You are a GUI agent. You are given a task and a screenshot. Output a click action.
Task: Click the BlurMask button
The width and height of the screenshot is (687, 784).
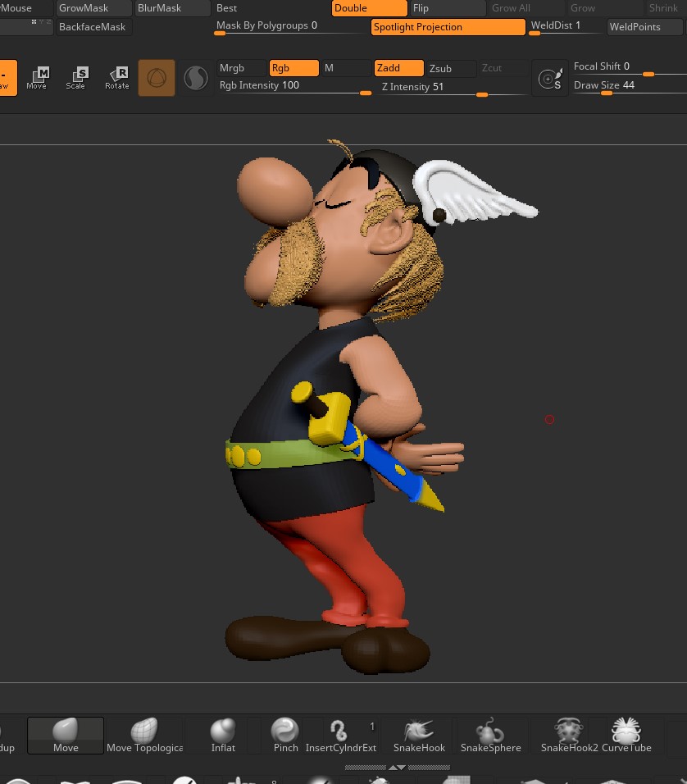coord(172,8)
